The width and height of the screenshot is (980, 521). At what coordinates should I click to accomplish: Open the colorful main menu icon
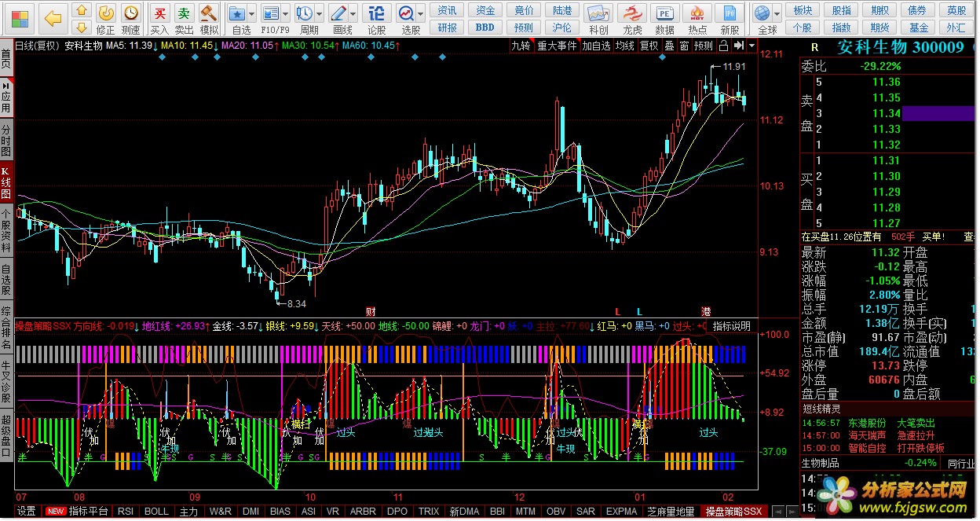(x=20, y=17)
